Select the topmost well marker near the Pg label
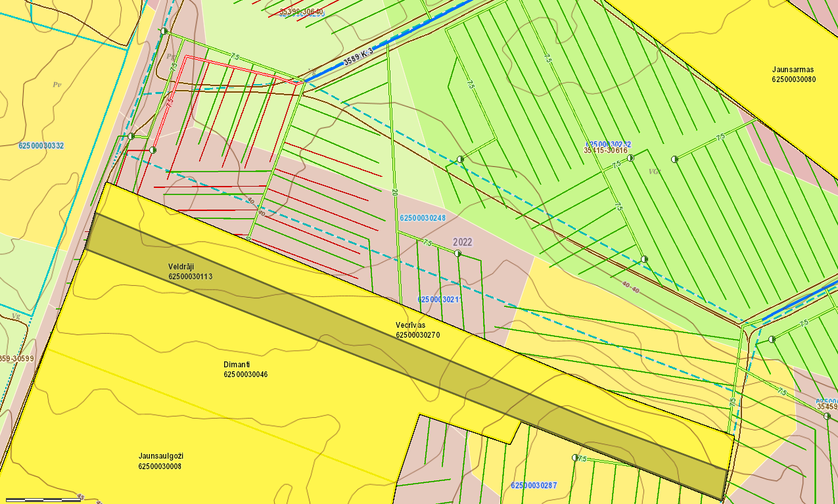 (x=164, y=32)
